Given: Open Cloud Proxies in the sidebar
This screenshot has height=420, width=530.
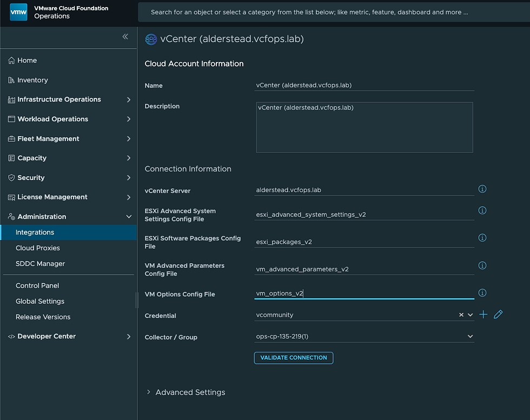Looking at the screenshot, I should point(38,248).
